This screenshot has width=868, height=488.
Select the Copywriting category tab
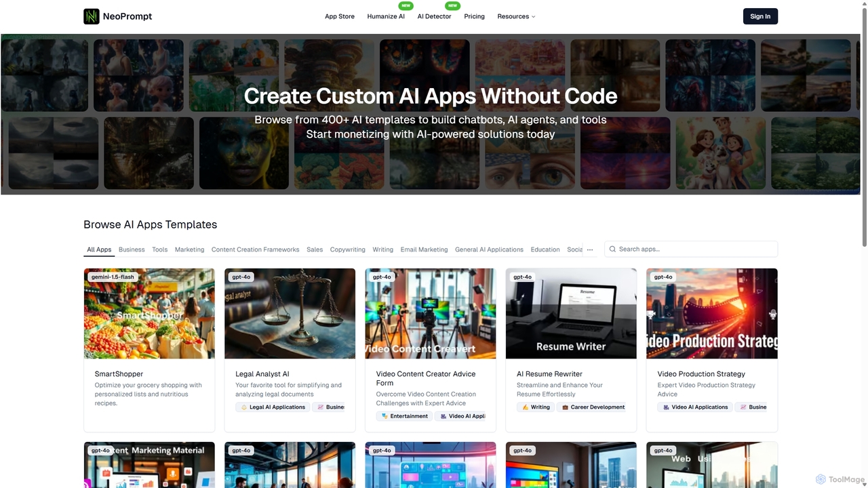pyautogui.click(x=347, y=249)
